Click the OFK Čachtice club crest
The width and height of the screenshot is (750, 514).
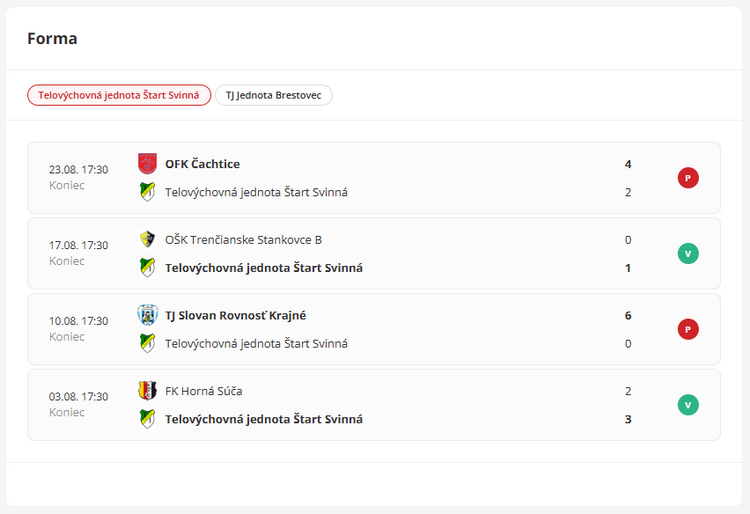(x=147, y=163)
